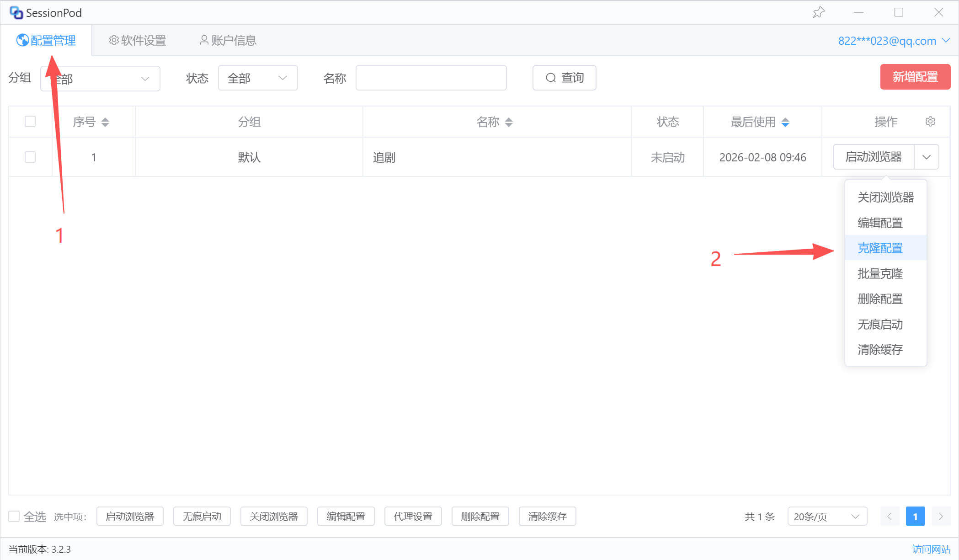The width and height of the screenshot is (959, 560).
Task: Click the pin window icon in the title bar
Action: pyautogui.click(x=818, y=12)
